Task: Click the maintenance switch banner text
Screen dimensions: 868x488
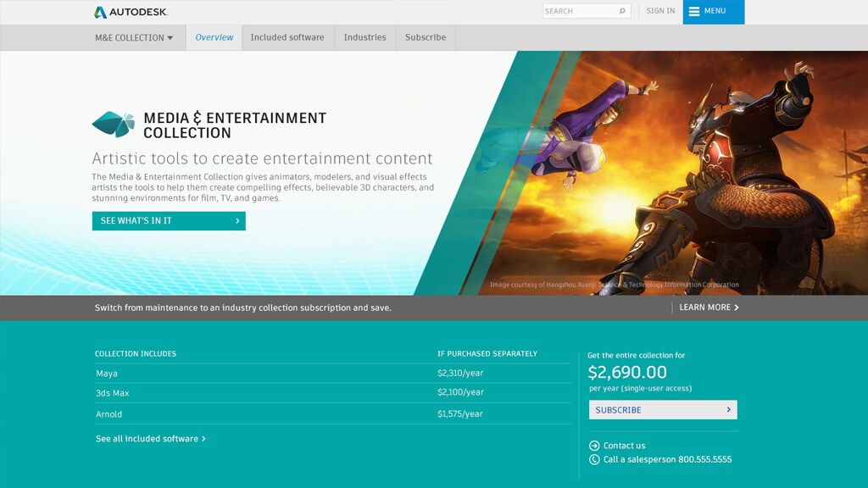Action: coord(243,308)
